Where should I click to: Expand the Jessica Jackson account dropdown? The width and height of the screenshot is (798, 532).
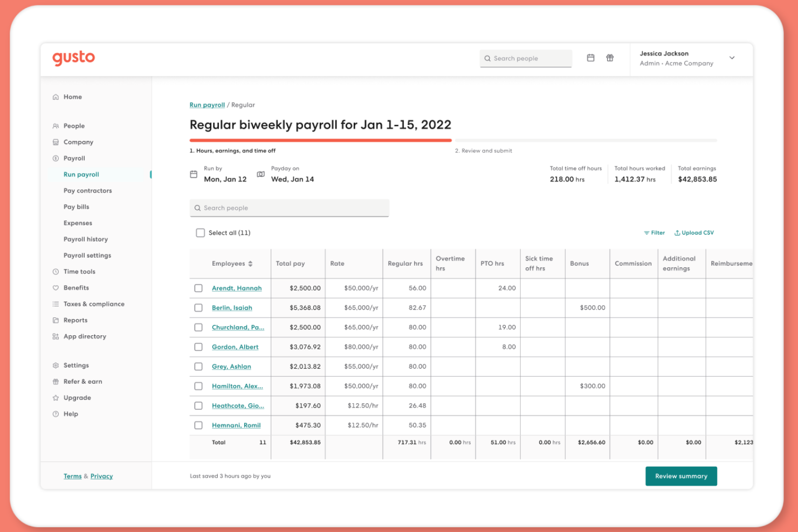point(732,58)
